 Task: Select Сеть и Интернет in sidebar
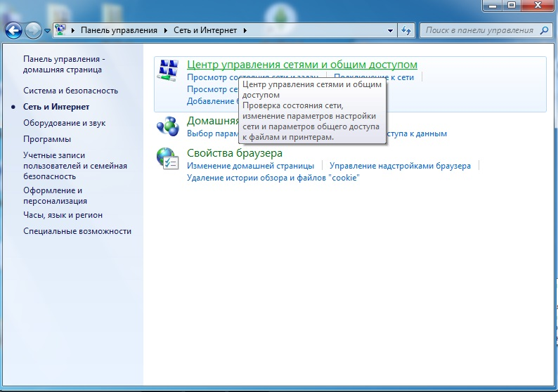coord(56,107)
